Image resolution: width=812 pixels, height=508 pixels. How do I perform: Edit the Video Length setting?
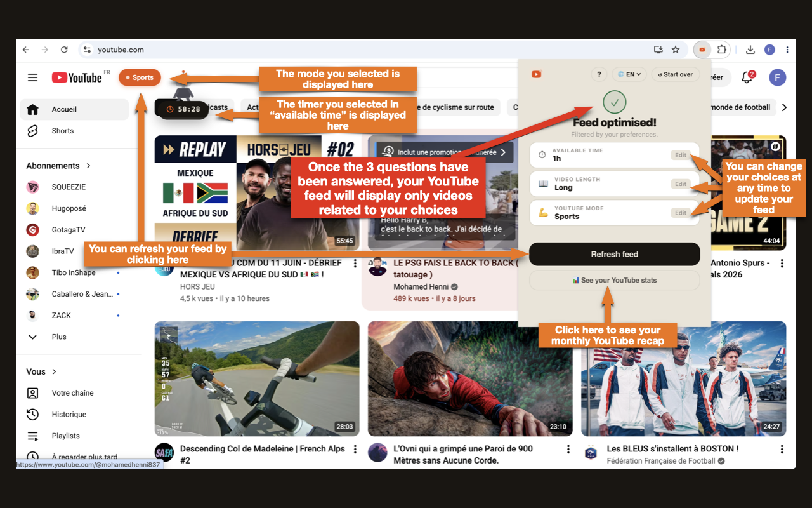click(681, 184)
